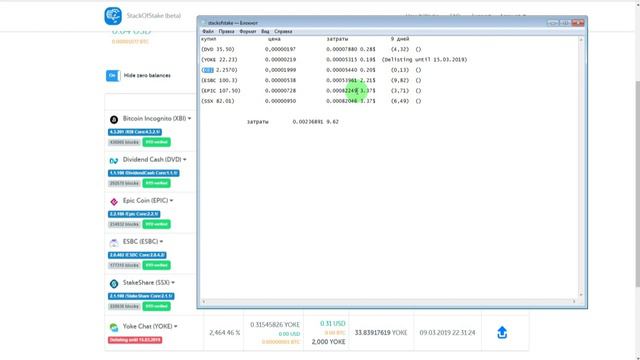640x360 pixels.
Task: Click the blue version badge under ESBC
Action: [x=137, y=255]
